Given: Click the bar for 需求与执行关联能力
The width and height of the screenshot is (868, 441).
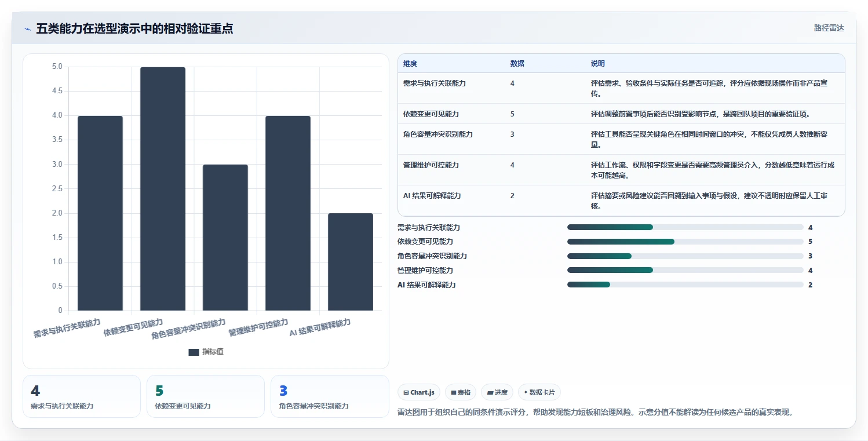Looking at the screenshot, I should pyautogui.click(x=100, y=213).
